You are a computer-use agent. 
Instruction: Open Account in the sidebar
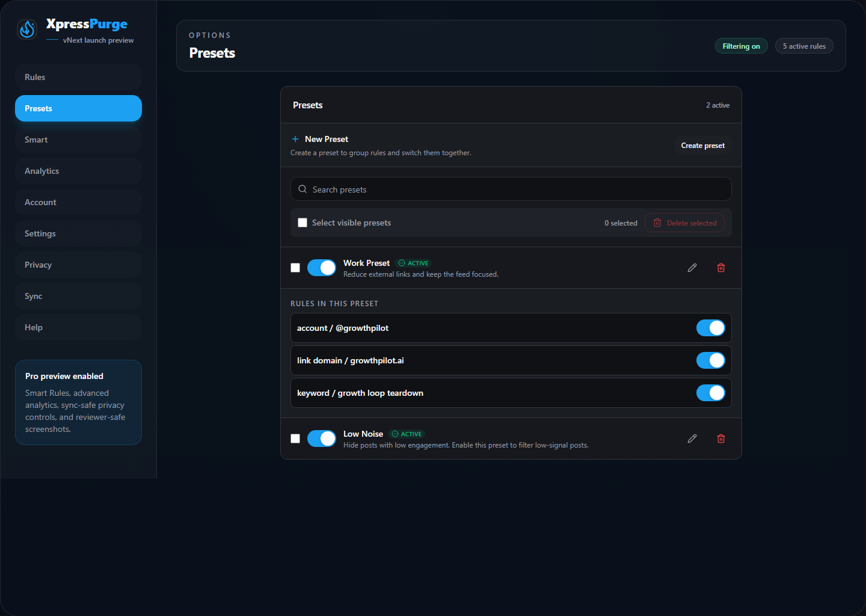(78, 202)
